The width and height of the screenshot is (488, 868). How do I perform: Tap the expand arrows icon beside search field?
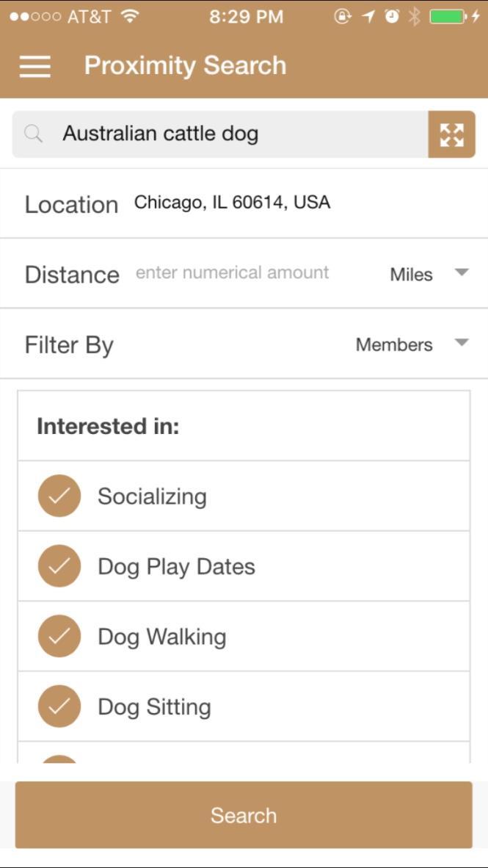[451, 133]
